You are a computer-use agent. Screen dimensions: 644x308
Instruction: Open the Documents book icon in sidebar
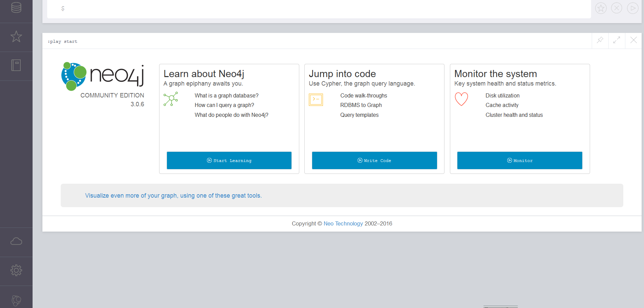(16, 65)
